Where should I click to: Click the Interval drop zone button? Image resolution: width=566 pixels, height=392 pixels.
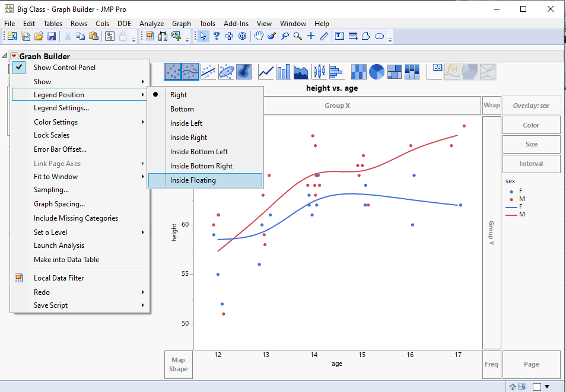(532, 164)
